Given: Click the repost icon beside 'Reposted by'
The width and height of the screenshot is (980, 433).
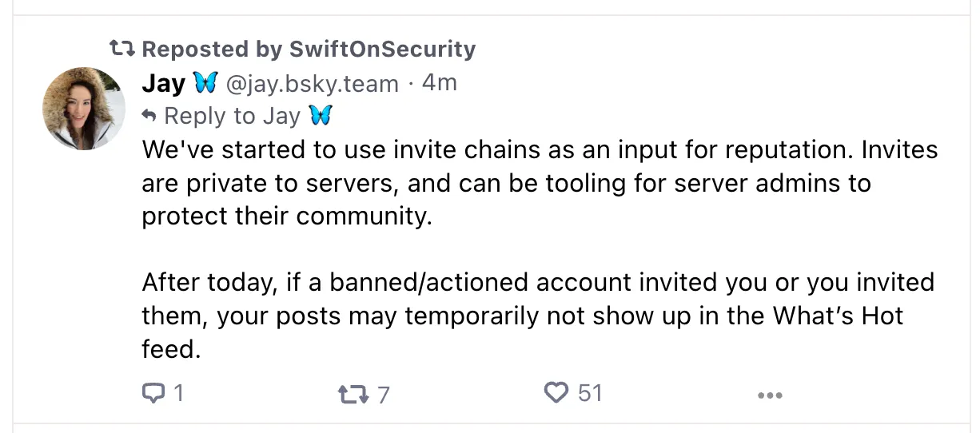Looking at the screenshot, I should (122, 50).
